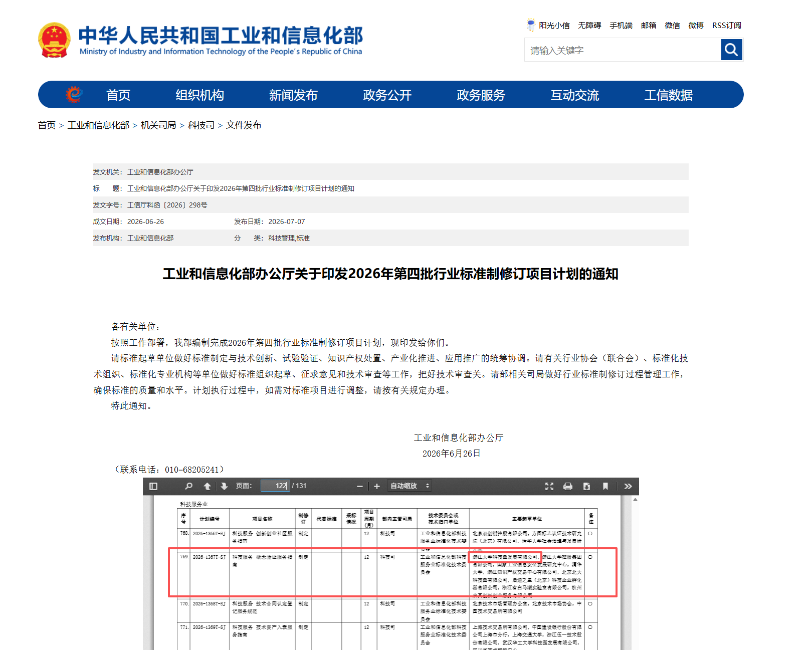Go to previous PDF page

tap(207, 486)
